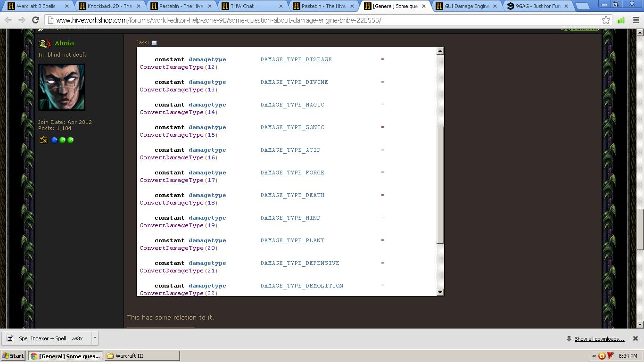
Task: Open the Warcraft III folder taskbar button
Action: [142, 356]
